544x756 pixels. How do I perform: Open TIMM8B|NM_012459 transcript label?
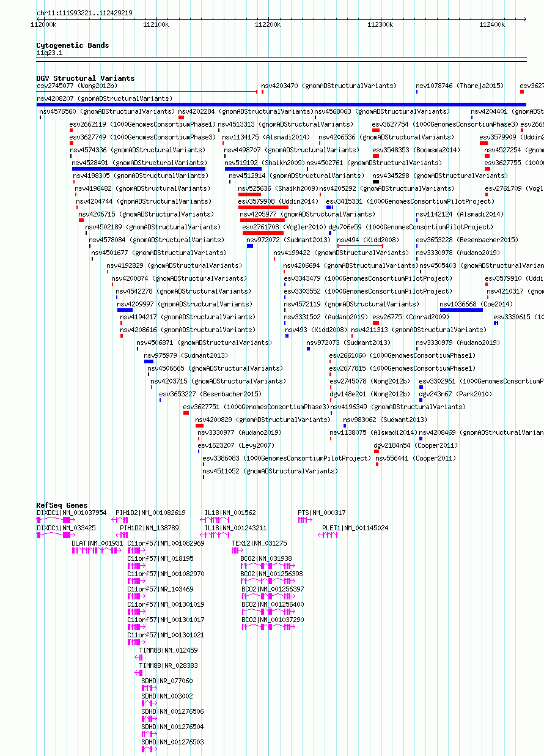169,650
